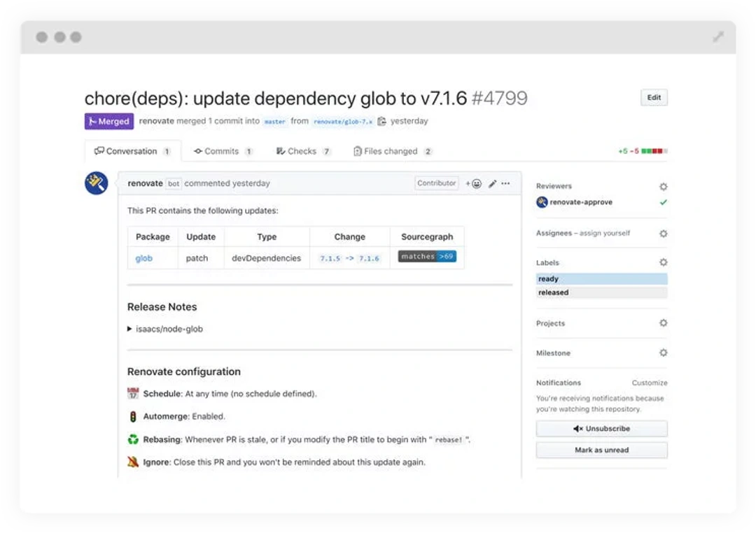View the Files changed tab

coord(393,151)
